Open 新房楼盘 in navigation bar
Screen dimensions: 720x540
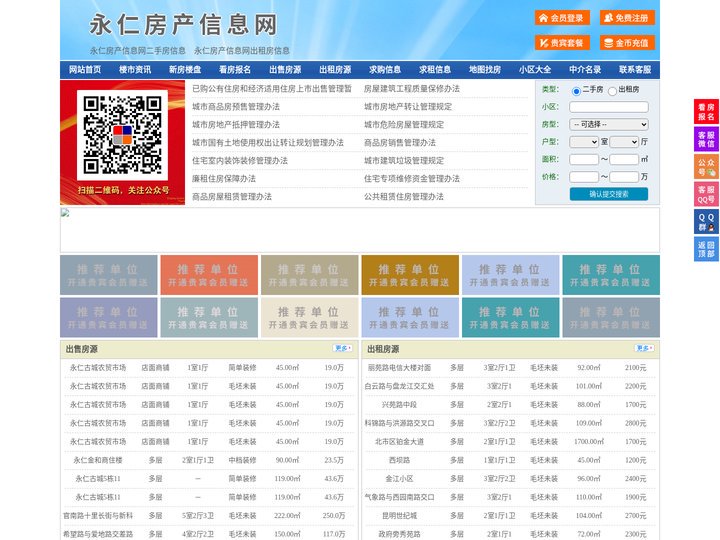[185, 70]
